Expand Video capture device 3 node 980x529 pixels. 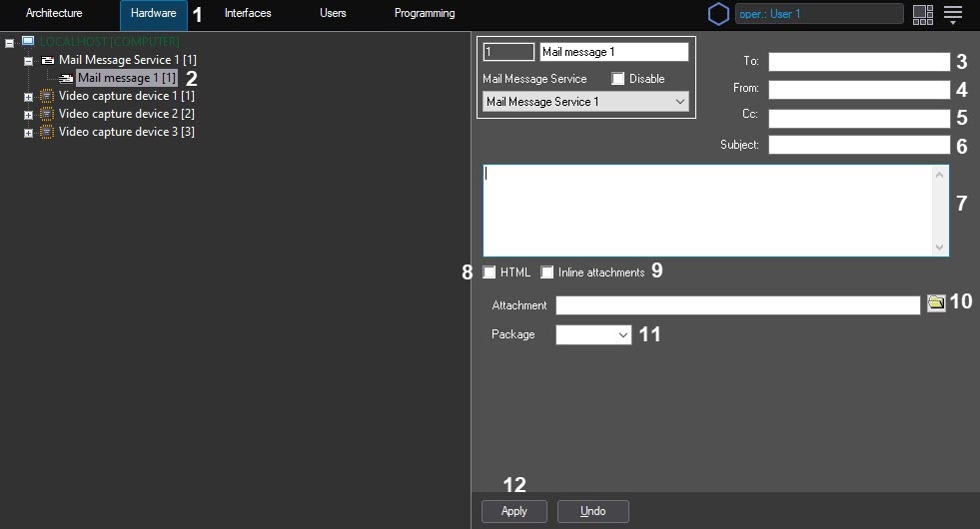(28, 133)
